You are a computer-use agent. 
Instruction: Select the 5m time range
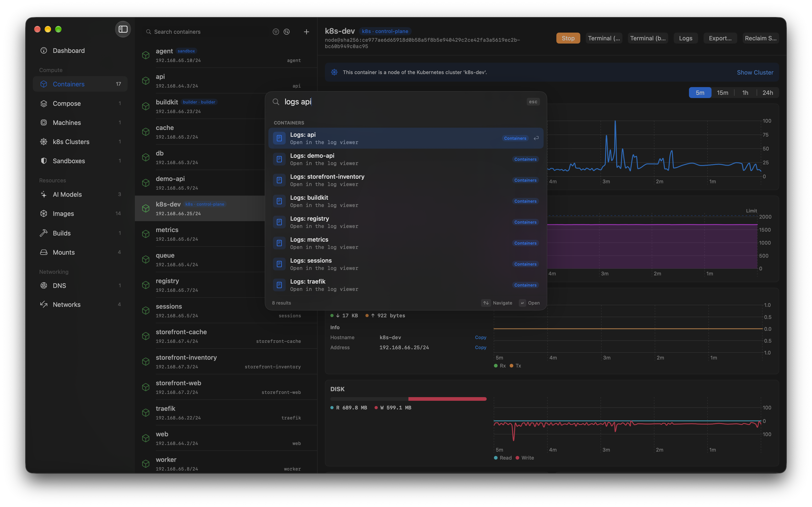(x=700, y=93)
